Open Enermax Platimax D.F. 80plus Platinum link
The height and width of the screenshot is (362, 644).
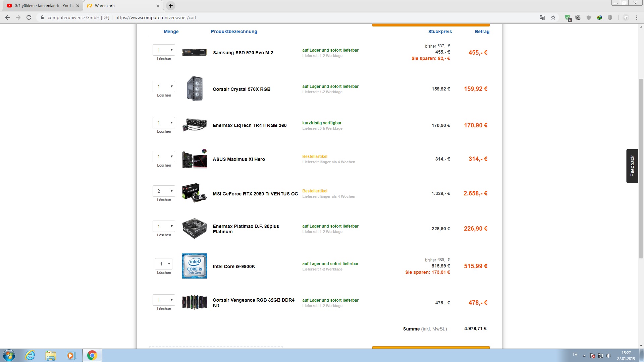[246, 229]
